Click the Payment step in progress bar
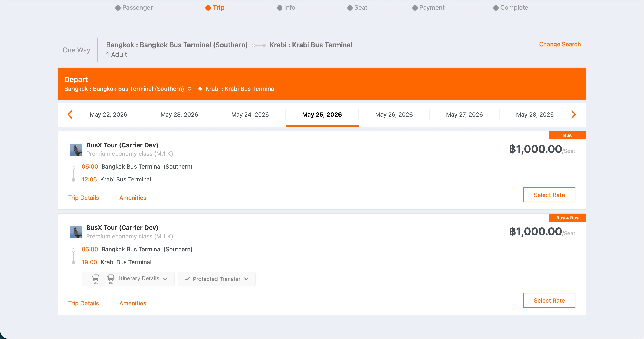 (x=428, y=8)
